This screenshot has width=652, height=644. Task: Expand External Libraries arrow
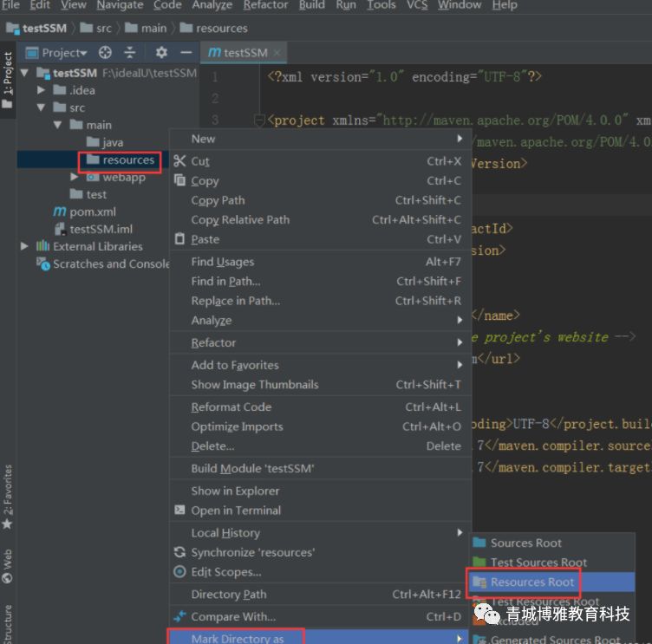pos(24,246)
